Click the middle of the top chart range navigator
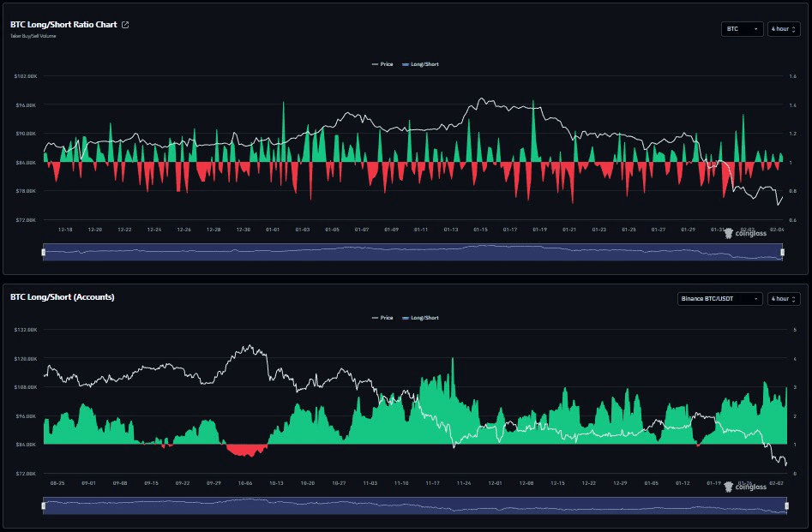Screen dimensions: 812x532 (x=412, y=252)
